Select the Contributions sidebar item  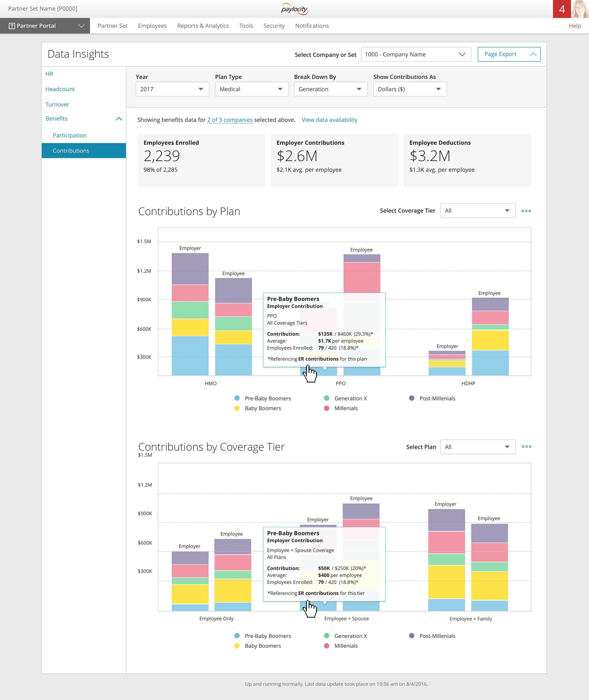click(84, 151)
